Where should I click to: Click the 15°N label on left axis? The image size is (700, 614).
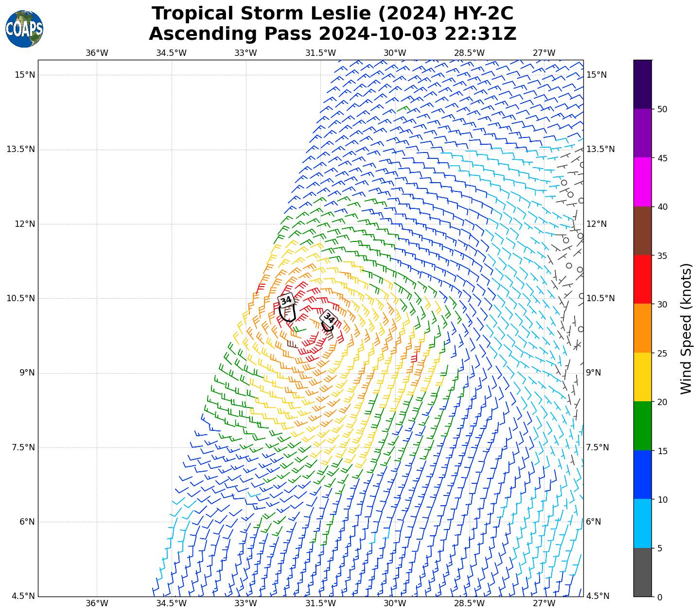coord(24,75)
